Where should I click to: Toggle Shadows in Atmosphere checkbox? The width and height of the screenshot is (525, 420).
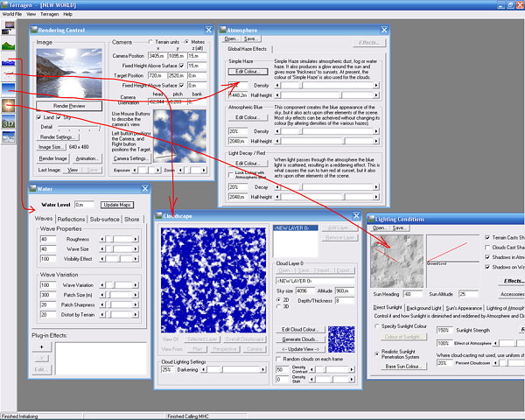pyautogui.click(x=487, y=257)
